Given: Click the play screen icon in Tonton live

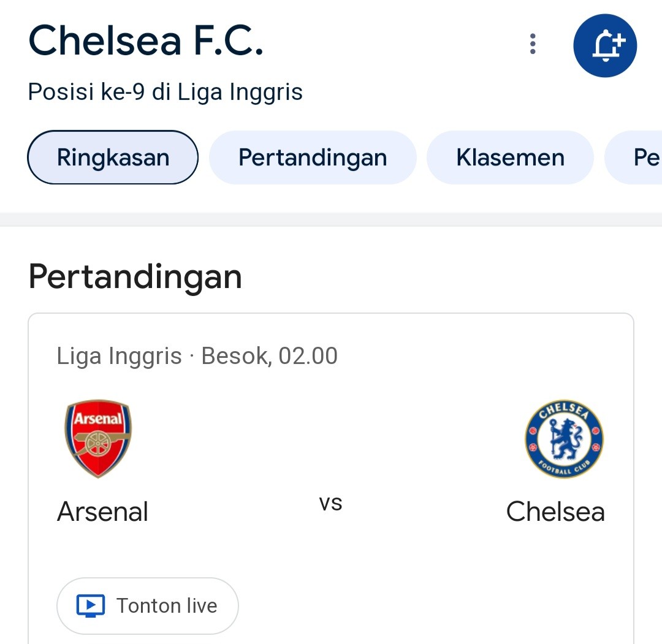Looking at the screenshot, I should click(90, 605).
